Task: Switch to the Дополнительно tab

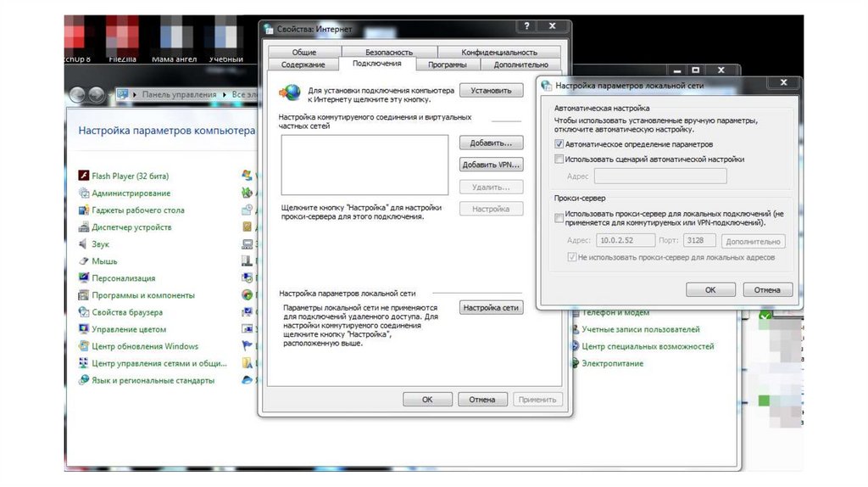Action: pyautogui.click(x=520, y=64)
